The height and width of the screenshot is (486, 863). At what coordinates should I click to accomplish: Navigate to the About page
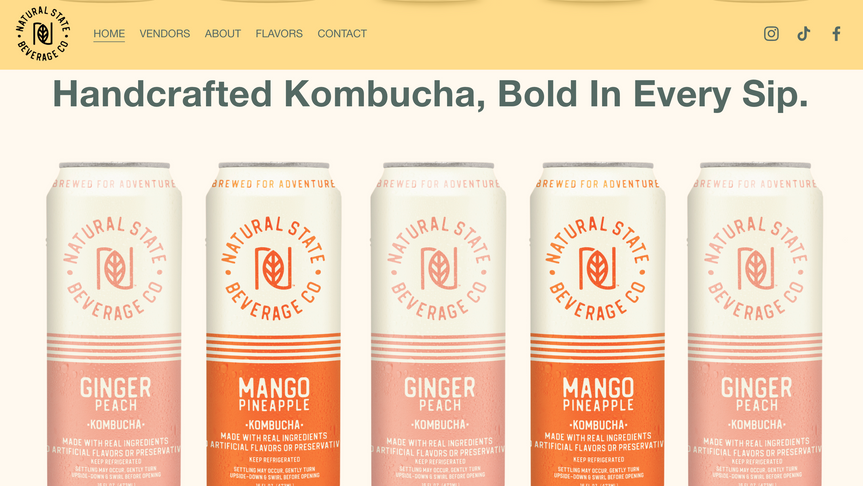223,34
